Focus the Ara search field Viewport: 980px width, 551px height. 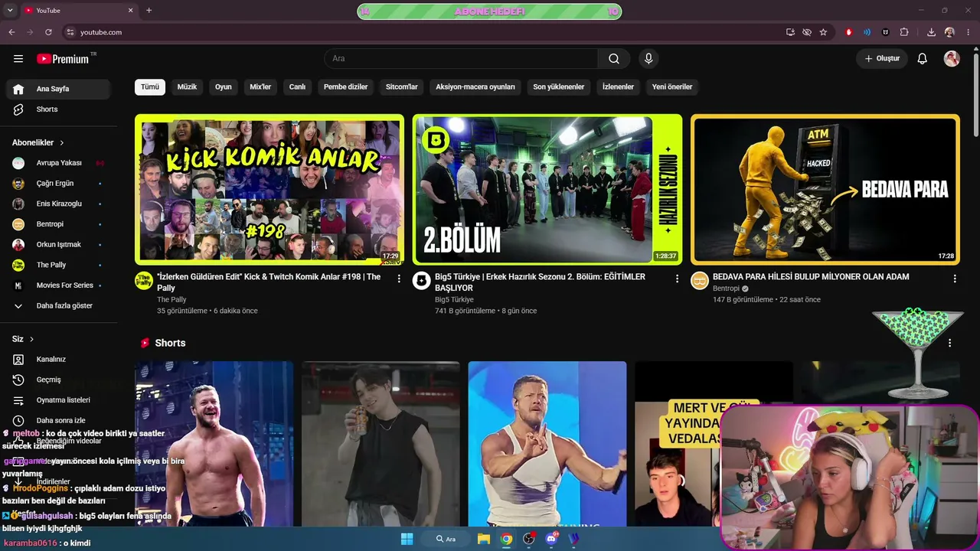461,59
